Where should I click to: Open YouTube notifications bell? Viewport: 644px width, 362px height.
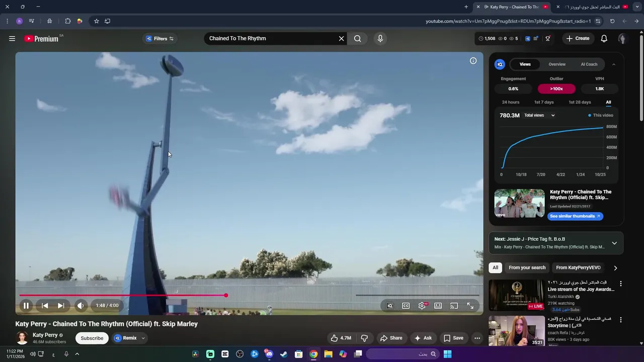click(604, 38)
